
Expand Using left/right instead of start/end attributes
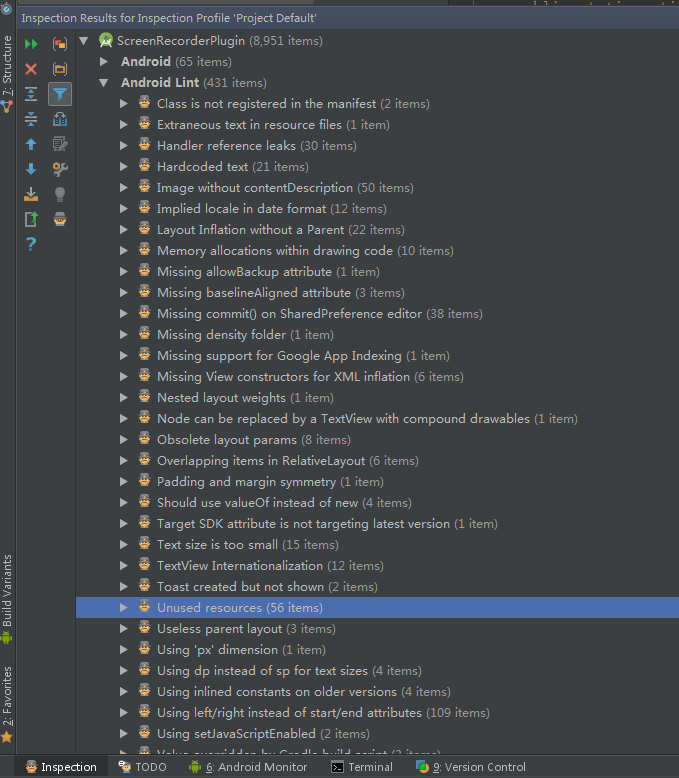click(124, 713)
